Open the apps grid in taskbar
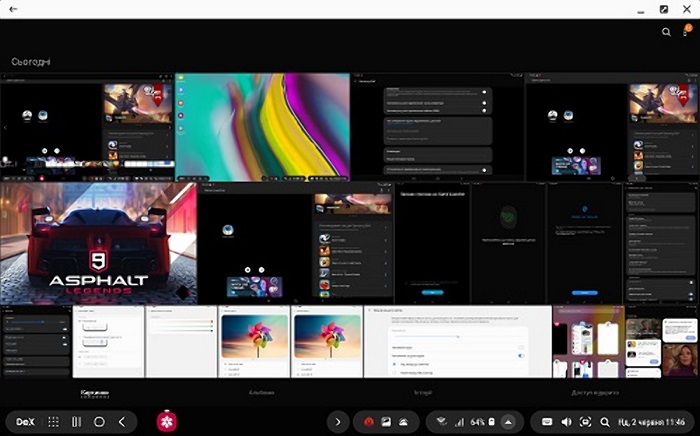The height and width of the screenshot is (436, 700). [x=53, y=422]
